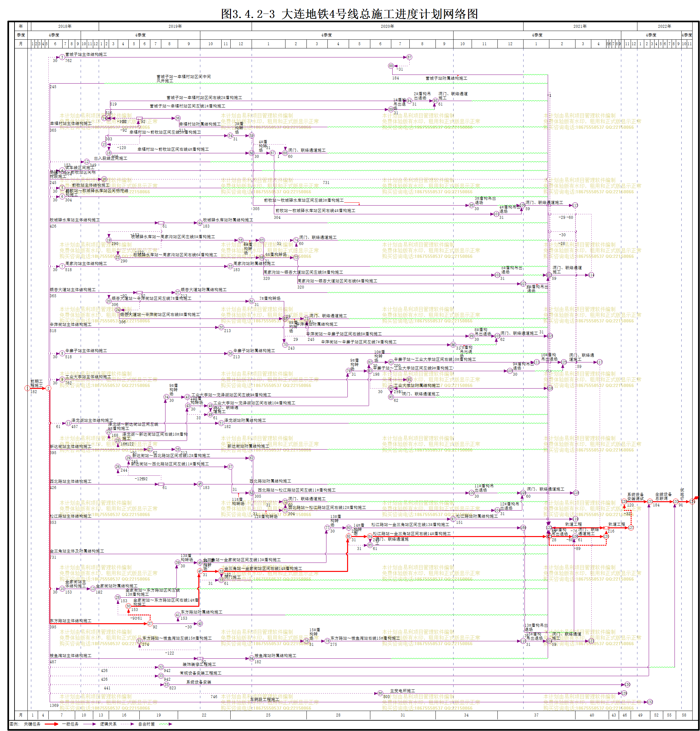
Task: Select task label 泽龙湖站主体结构施工
Action: click(92, 420)
